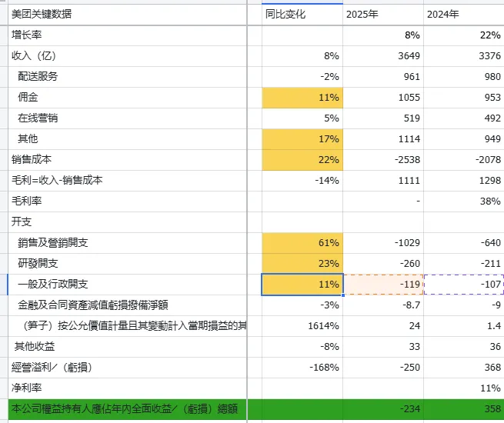Click the '2025年' column header cell
504x423 pixels.
click(383, 15)
